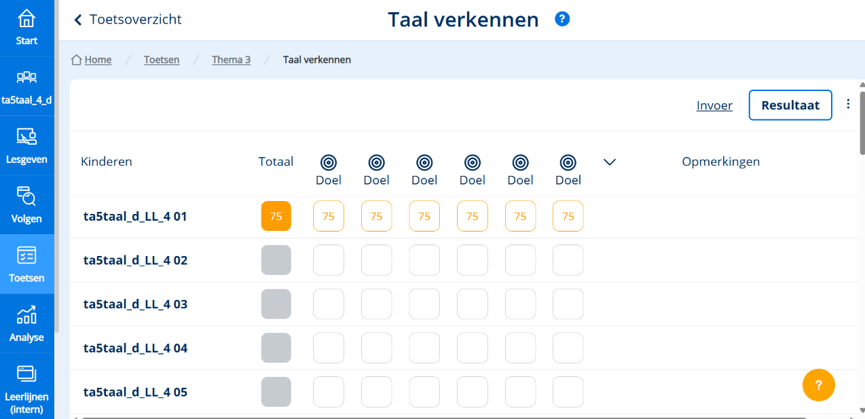The image size is (865, 419).
Task: Open the Thema 3 breadcrumb link
Action: click(231, 60)
